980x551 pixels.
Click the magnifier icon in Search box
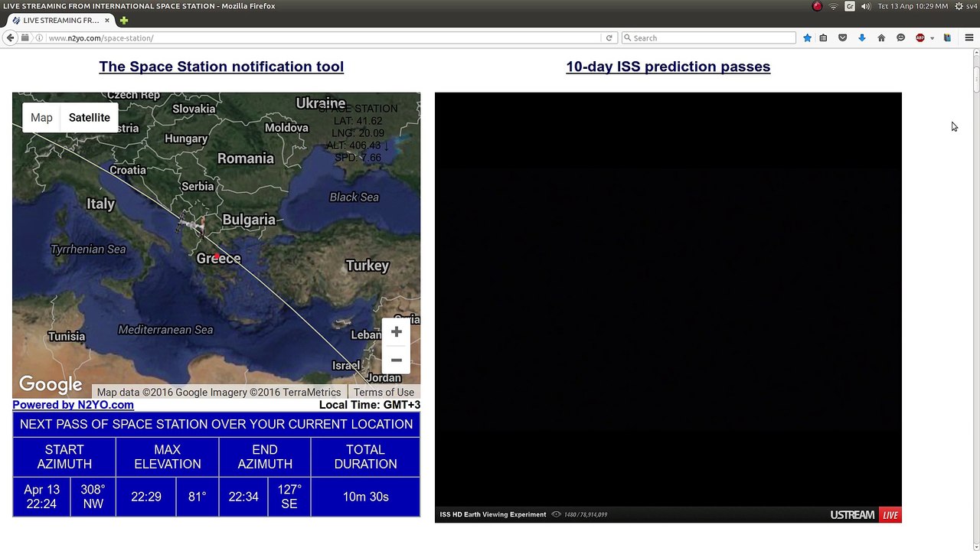pyautogui.click(x=627, y=37)
